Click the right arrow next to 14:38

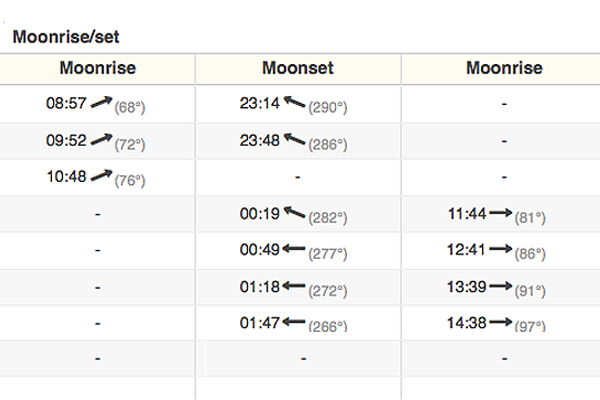(501, 322)
